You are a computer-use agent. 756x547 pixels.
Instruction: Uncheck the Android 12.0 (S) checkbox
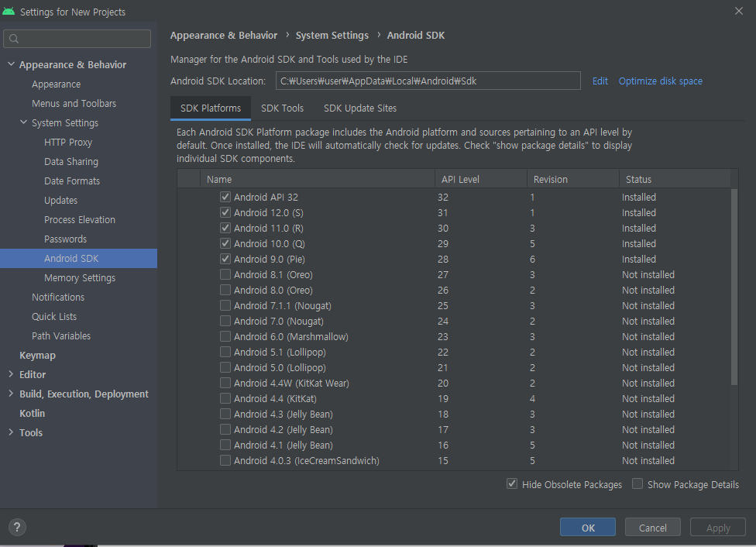pos(225,212)
